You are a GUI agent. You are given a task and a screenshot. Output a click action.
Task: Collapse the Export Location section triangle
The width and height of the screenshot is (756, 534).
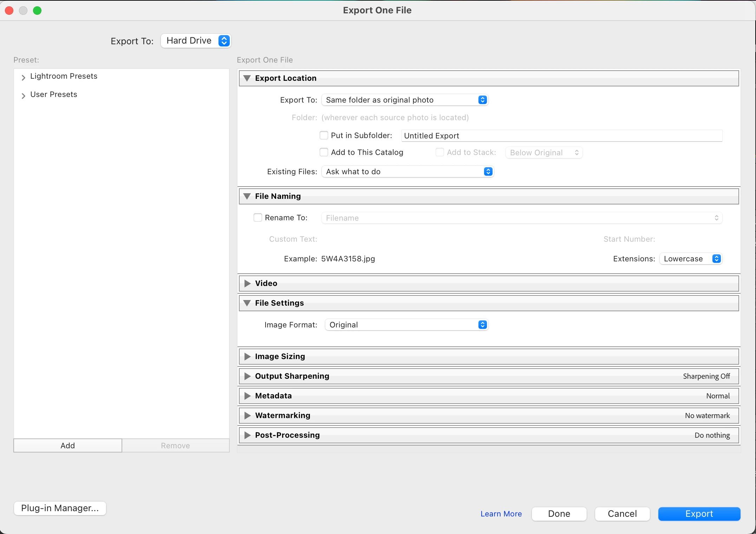click(247, 78)
